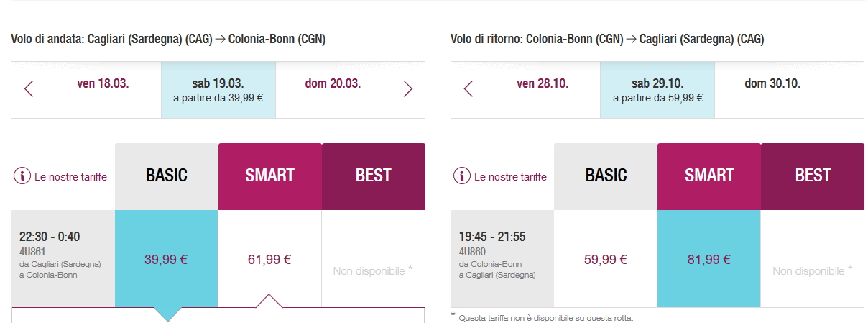868x323 pixels.
Task: Choose outbound BASIC fare 39,99 €
Action: pyautogui.click(x=166, y=260)
